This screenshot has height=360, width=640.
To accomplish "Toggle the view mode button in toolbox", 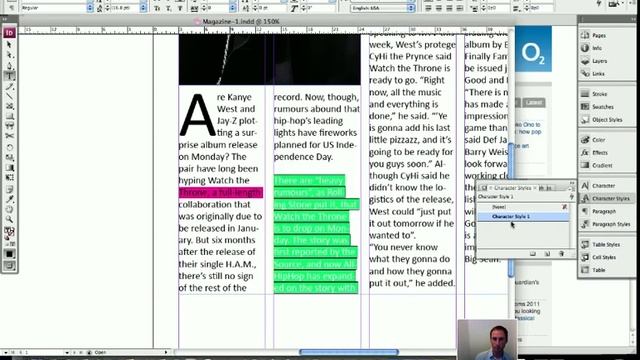I will pos(9,266).
